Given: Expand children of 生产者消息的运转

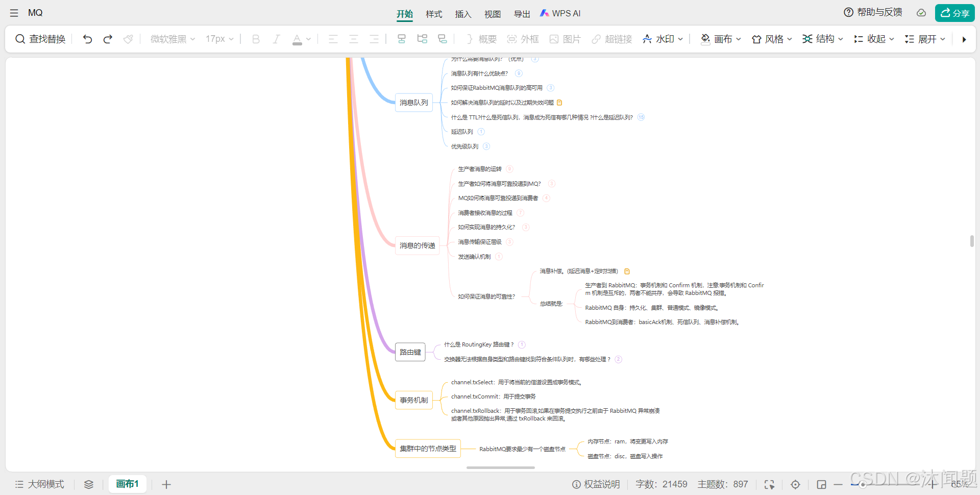Looking at the screenshot, I should (509, 169).
